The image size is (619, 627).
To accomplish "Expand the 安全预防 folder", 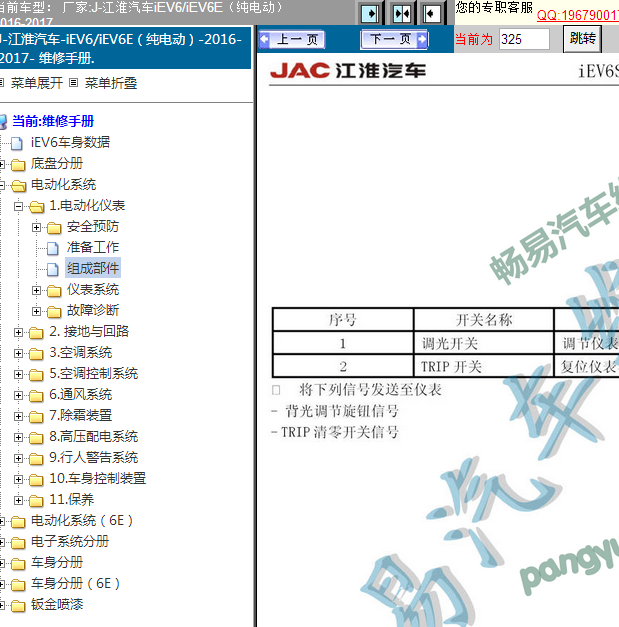I will [36, 228].
